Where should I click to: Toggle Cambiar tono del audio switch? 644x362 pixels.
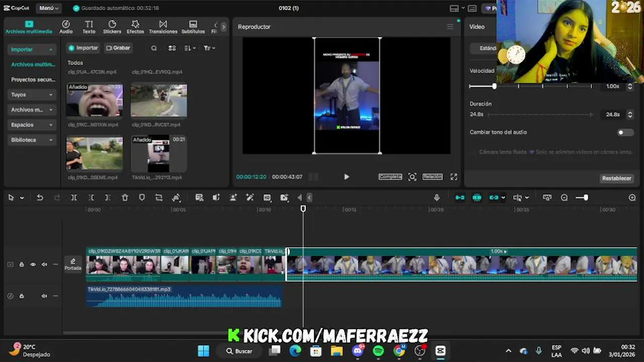625,132
